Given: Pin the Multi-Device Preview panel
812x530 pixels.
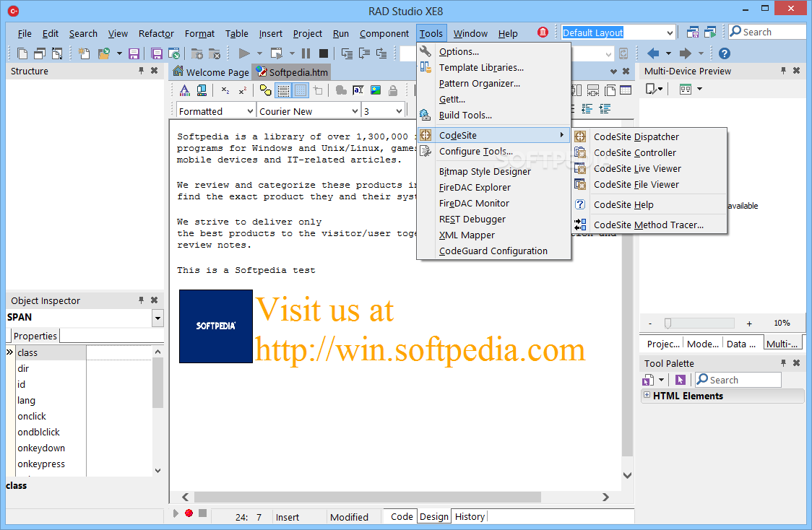Looking at the screenshot, I should pyautogui.click(x=783, y=70).
